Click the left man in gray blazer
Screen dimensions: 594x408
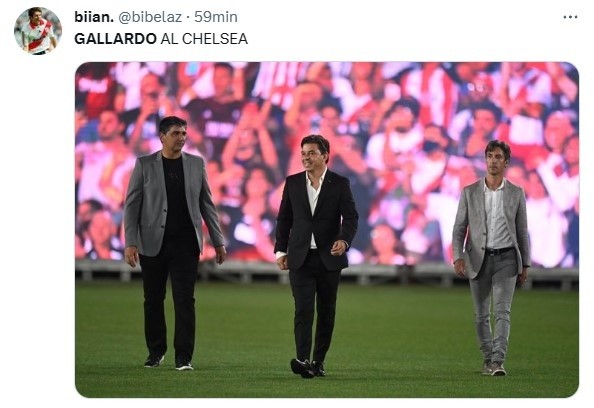point(174,242)
